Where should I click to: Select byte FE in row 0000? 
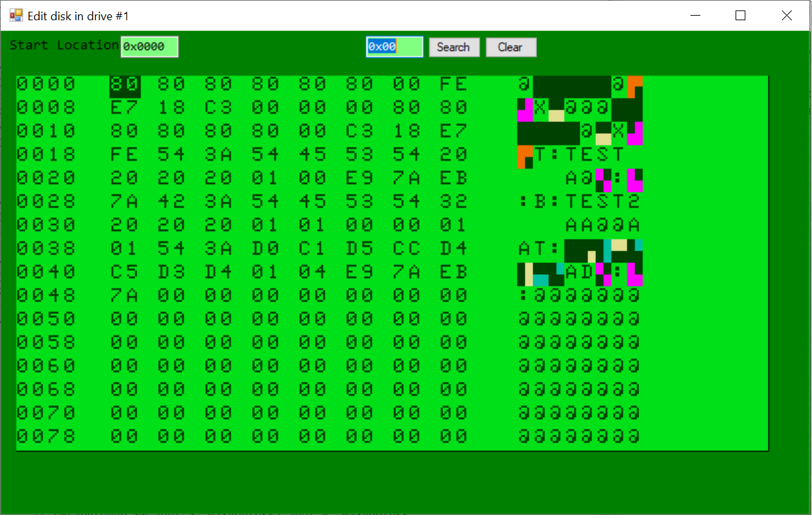tap(454, 84)
